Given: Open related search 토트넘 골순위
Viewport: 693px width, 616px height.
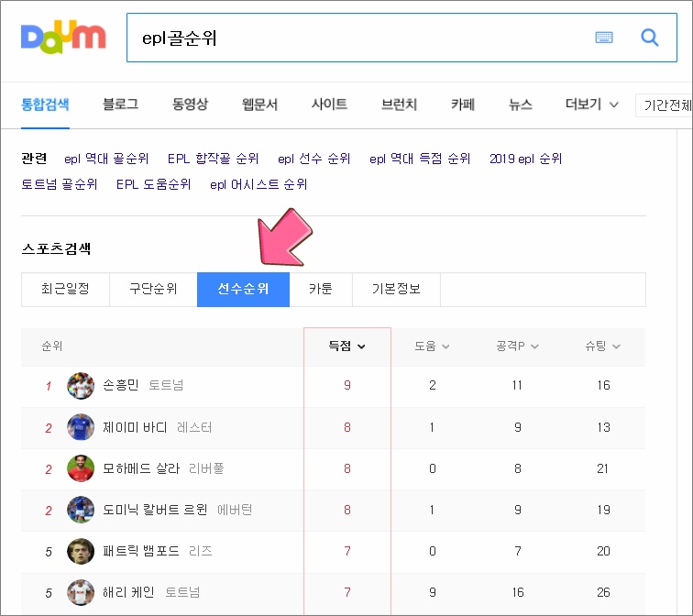Looking at the screenshot, I should (x=60, y=184).
